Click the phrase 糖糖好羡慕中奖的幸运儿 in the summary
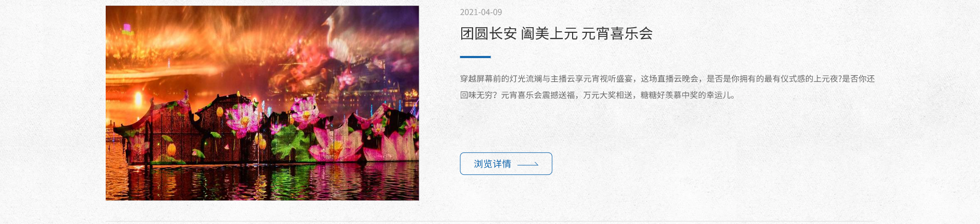This screenshot has width=980, height=224. (x=686, y=95)
